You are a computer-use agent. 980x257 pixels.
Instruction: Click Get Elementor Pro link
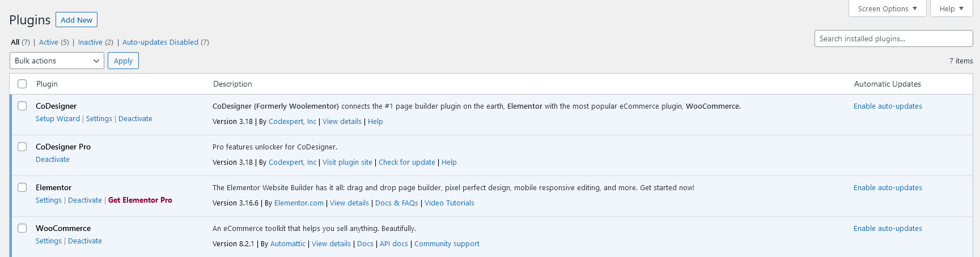[140, 200]
